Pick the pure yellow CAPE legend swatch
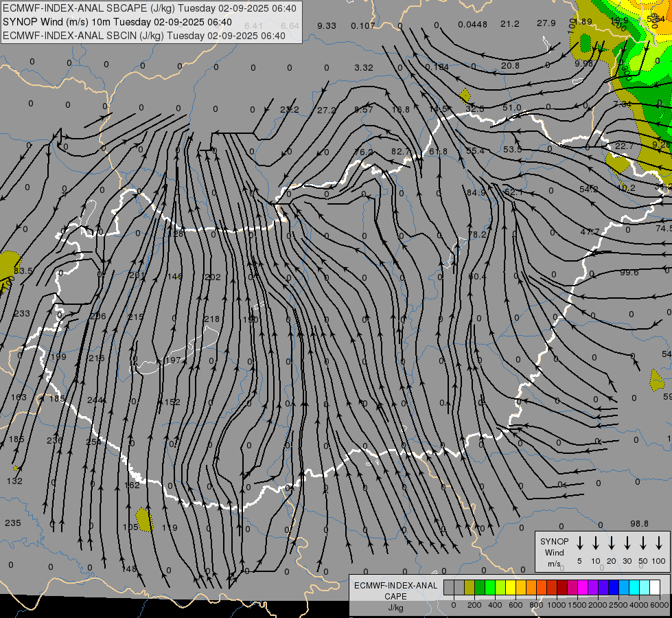 click(x=511, y=587)
